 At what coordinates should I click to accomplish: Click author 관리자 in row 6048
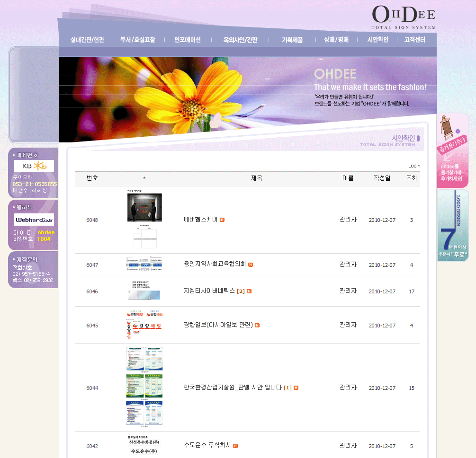click(348, 219)
